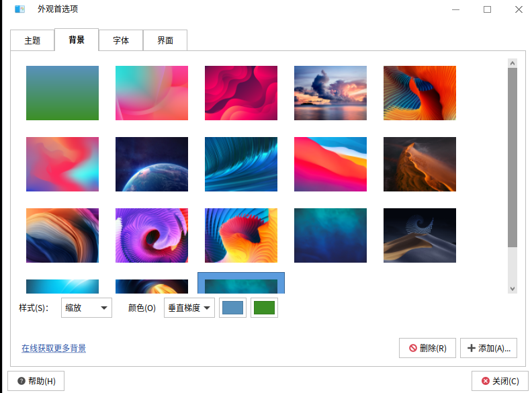The image size is (532, 393).
Task: Click the 添加(A)... button
Action: click(x=488, y=348)
